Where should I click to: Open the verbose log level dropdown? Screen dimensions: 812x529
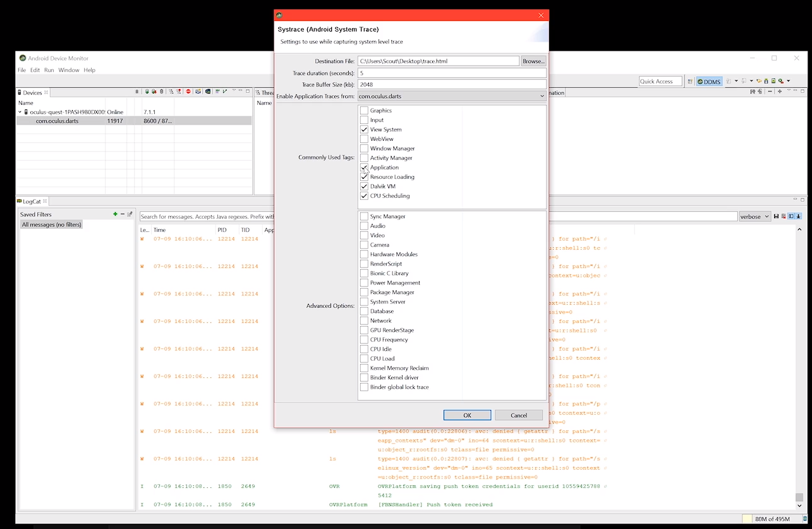(755, 216)
